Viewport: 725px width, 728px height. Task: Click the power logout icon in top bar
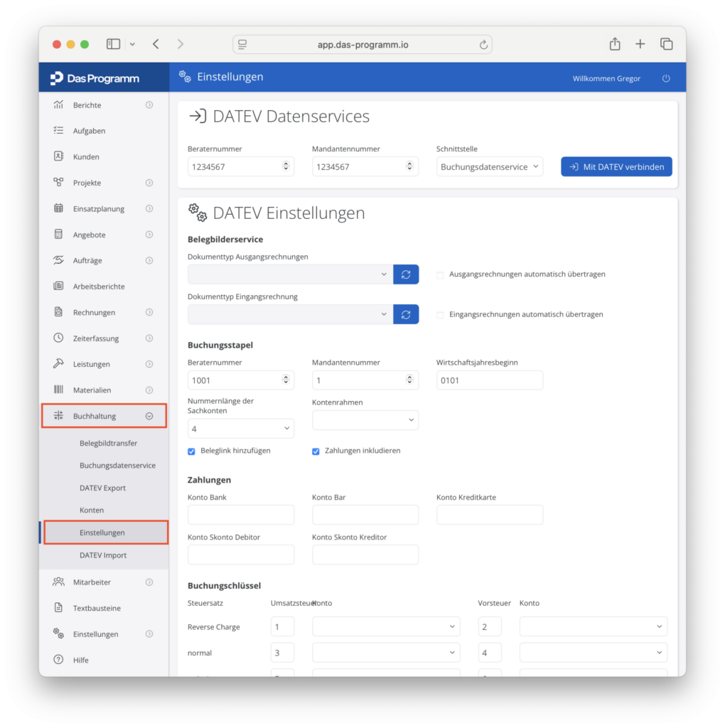coord(665,78)
